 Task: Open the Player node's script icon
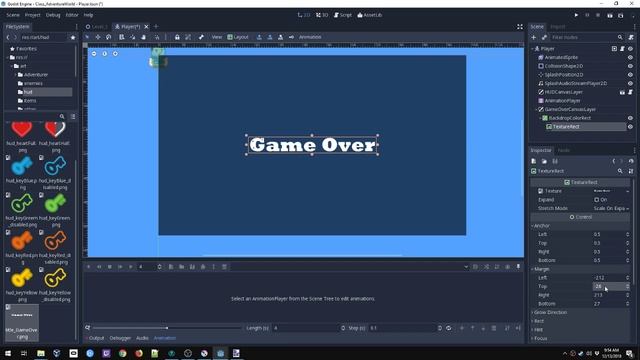(x=622, y=49)
